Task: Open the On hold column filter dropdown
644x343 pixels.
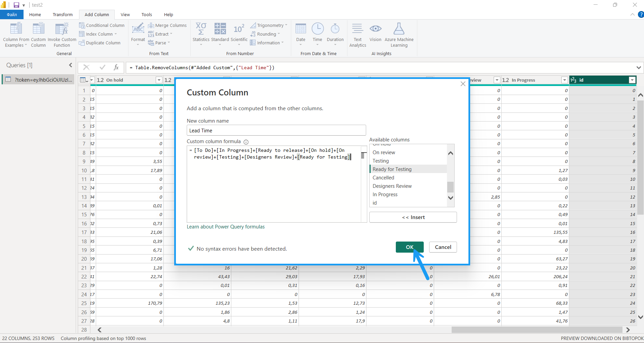Action: pos(159,80)
